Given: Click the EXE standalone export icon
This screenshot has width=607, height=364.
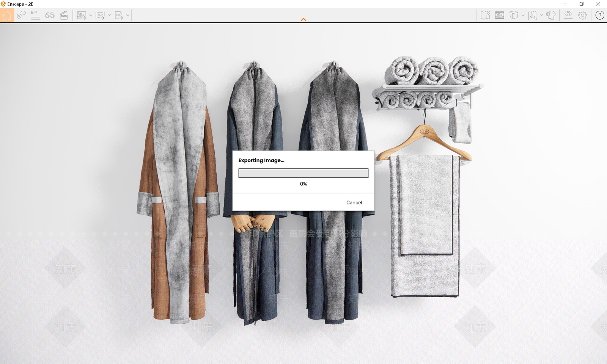Looking at the screenshot, I should [x=119, y=15].
